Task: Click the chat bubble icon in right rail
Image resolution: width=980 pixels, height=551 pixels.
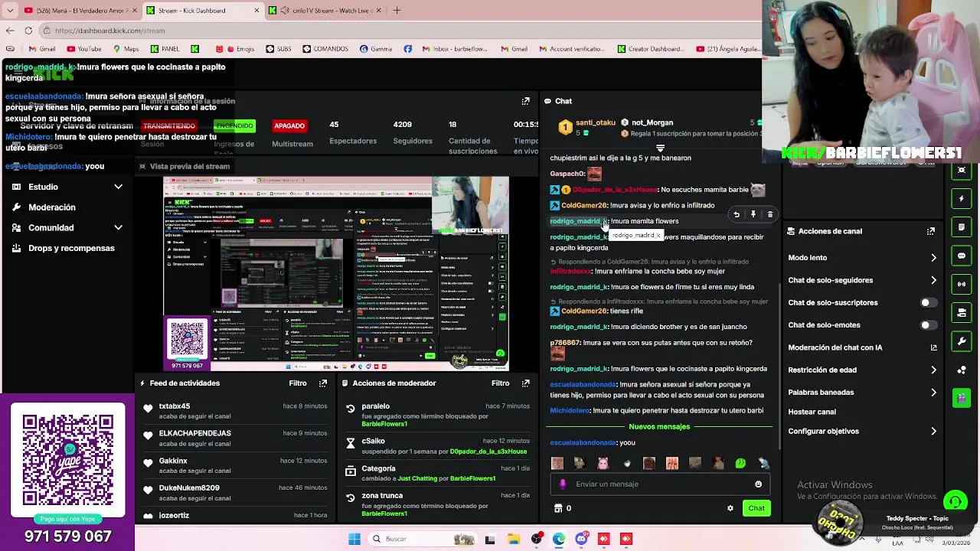Action: tap(962, 256)
